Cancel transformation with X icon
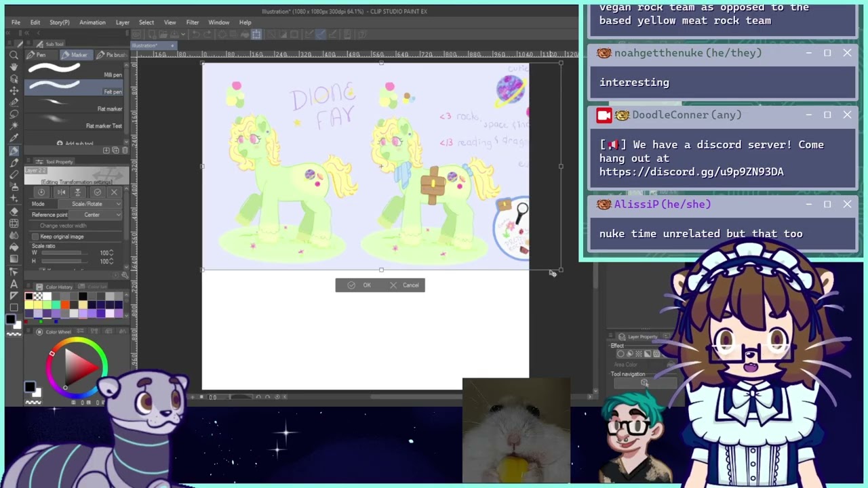This screenshot has height=488, width=868. (114, 192)
